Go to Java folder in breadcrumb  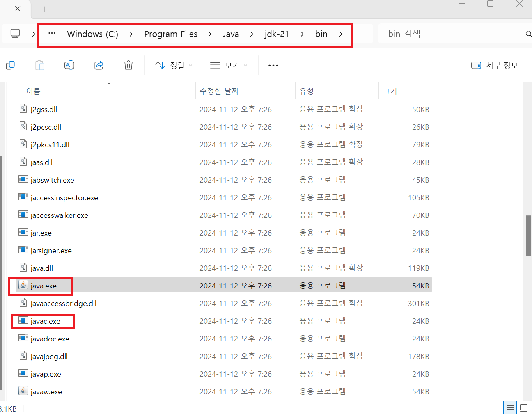231,34
